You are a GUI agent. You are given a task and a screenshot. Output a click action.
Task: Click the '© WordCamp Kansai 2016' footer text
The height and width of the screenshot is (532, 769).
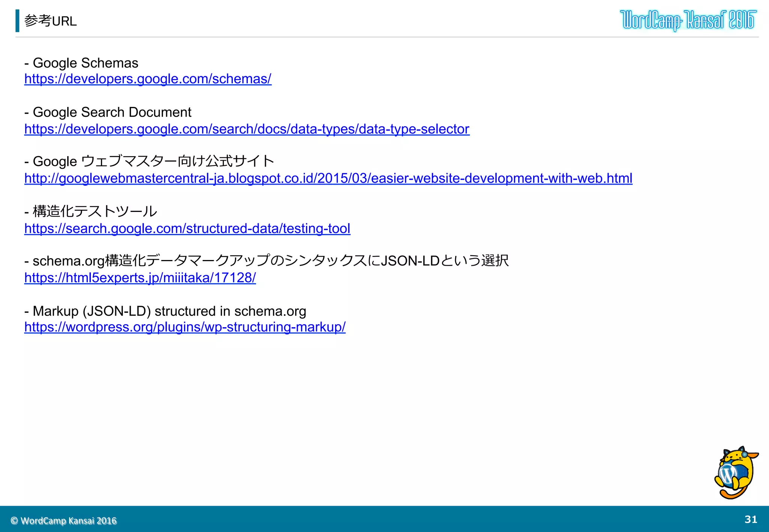pyautogui.click(x=64, y=521)
